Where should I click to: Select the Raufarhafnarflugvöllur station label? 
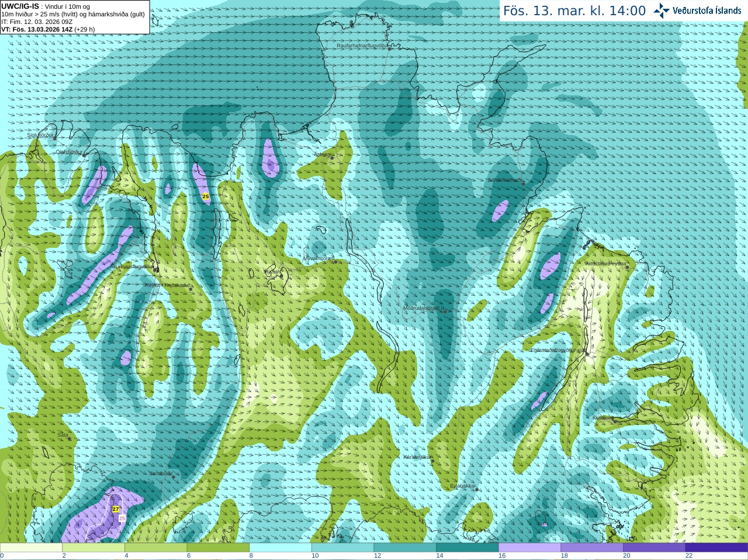[x=362, y=46]
